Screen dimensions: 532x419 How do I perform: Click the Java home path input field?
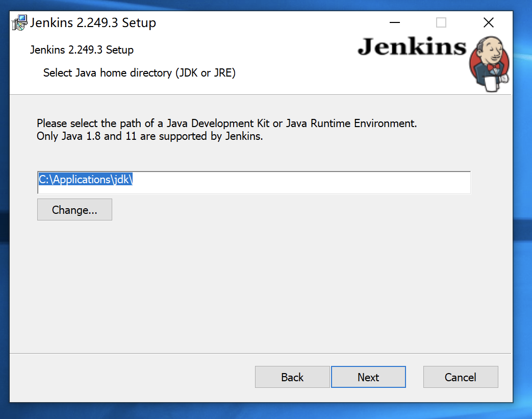coord(254,182)
